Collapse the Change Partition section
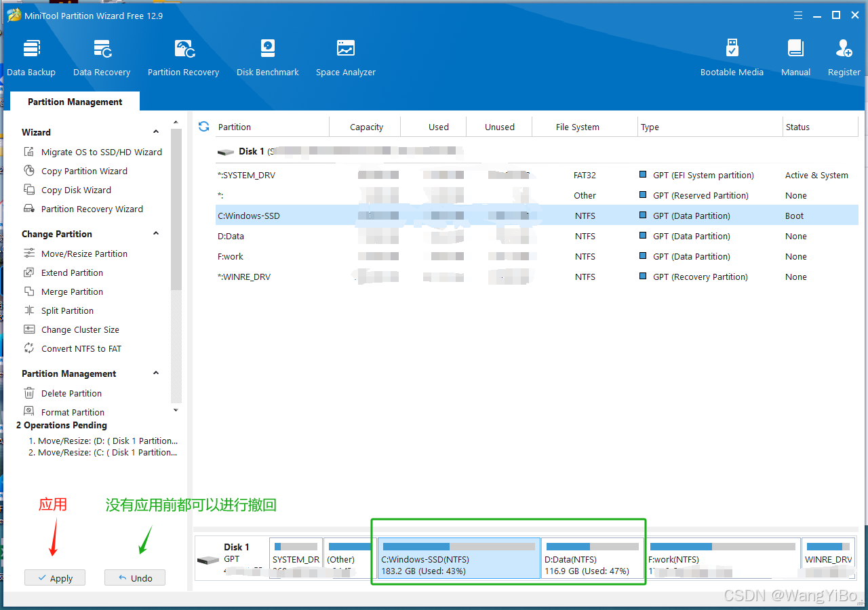868x610 pixels. (156, 234)
